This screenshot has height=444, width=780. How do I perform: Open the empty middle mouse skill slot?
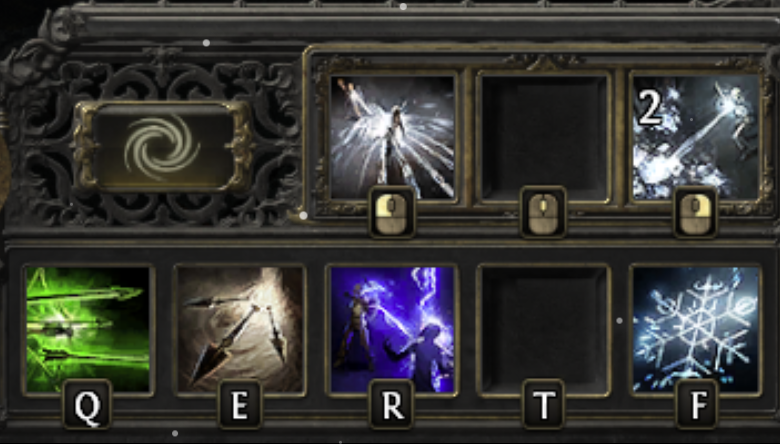pos(544,137)
